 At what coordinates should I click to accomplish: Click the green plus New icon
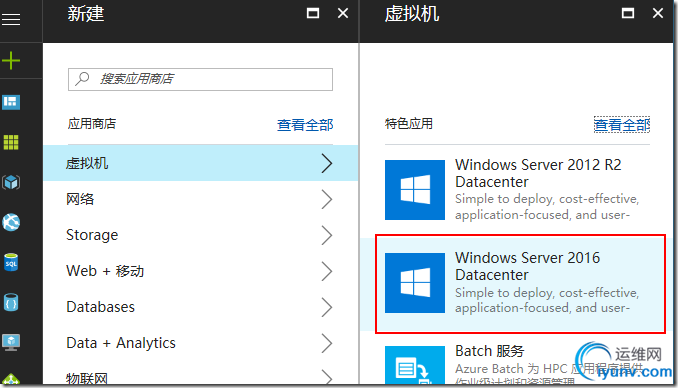tap(11, 61)
